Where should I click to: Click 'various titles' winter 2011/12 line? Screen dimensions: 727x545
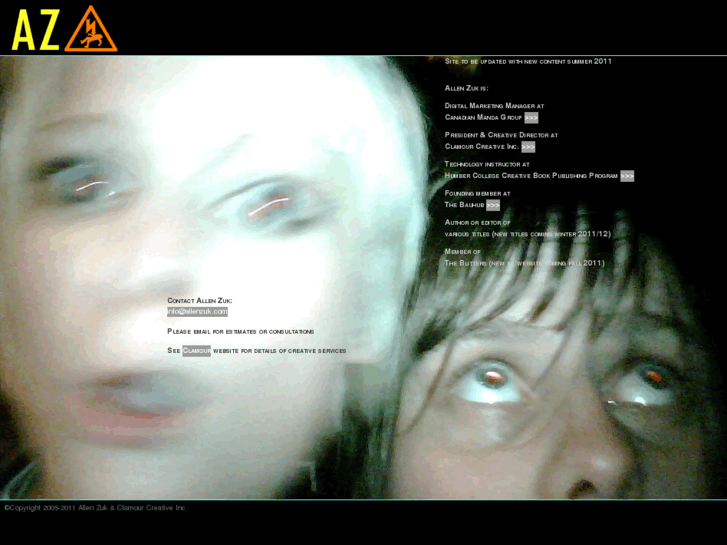click(528, 234)
